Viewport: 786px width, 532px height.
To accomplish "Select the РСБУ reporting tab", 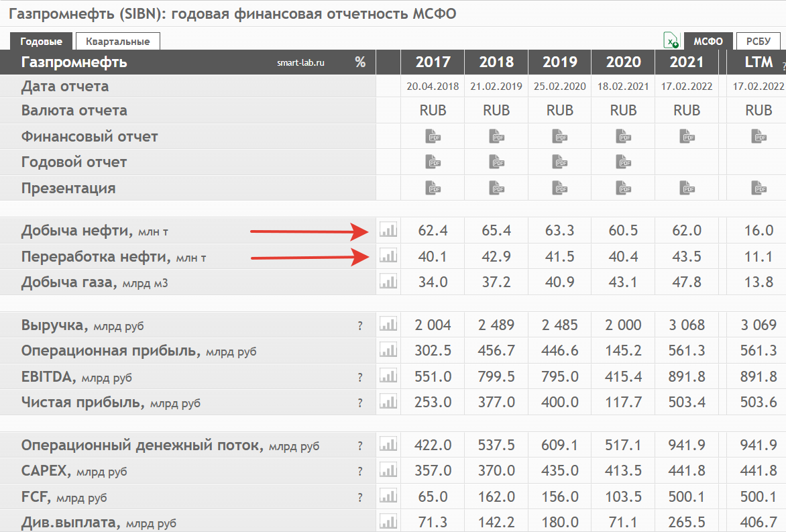I will [x=759, y=41].
